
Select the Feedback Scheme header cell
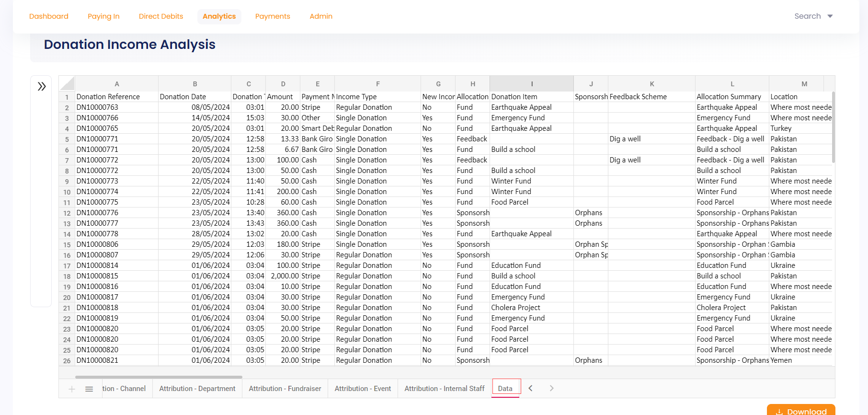[652, 97]
